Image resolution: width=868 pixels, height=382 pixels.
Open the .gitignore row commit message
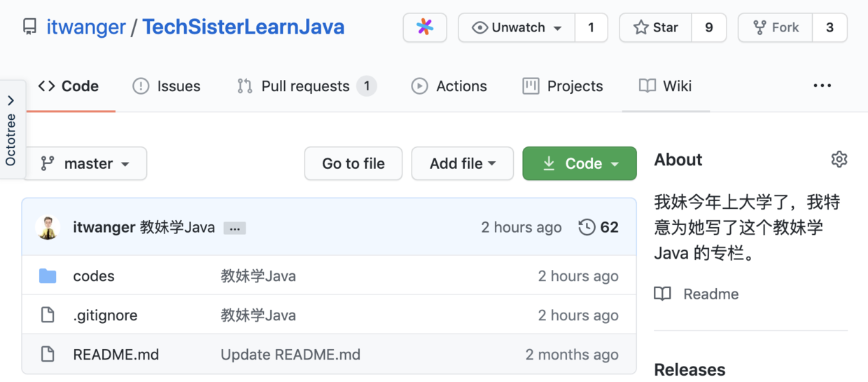pos(258,315)
